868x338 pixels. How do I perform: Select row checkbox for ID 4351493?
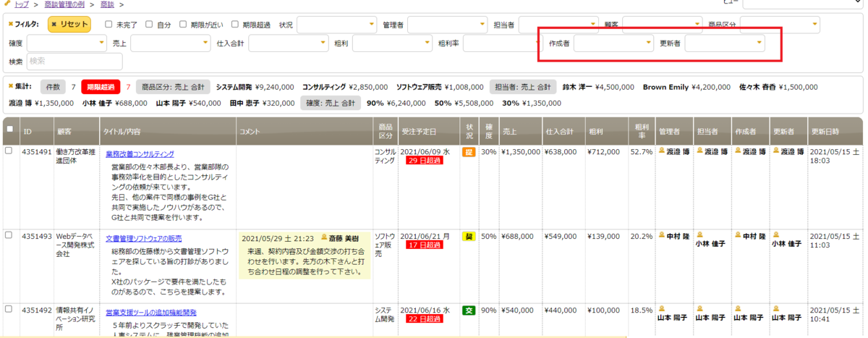pyautogui.click(x=9, y=235)
